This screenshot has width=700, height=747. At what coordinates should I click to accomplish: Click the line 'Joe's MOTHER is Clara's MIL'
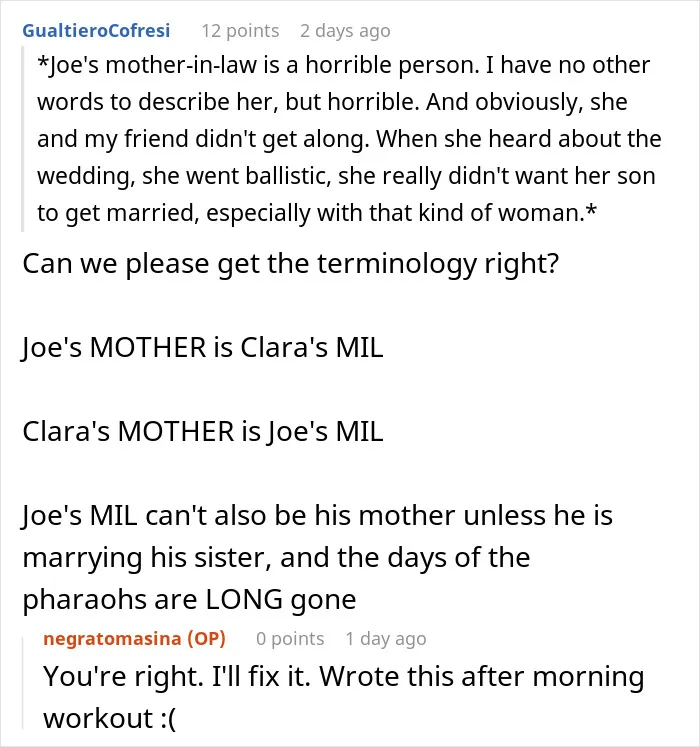(x=203, y=347)
